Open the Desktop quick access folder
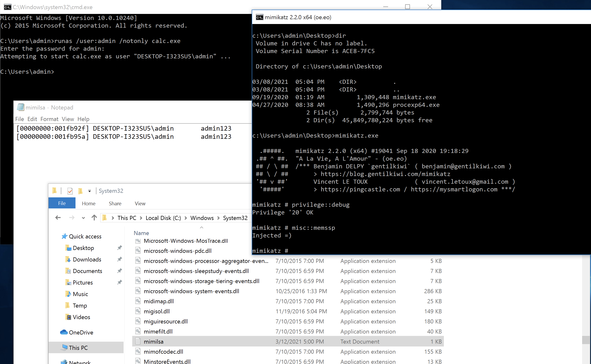This screenshot has height=364, width=591. point(83,248)
